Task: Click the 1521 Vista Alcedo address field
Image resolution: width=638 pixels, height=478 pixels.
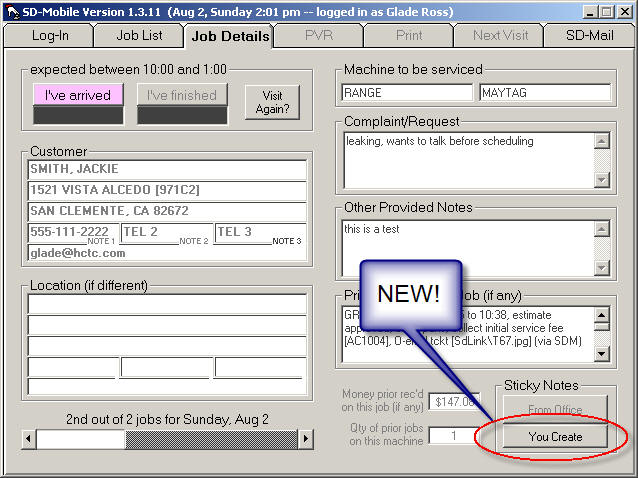Action: pos(166,191)
